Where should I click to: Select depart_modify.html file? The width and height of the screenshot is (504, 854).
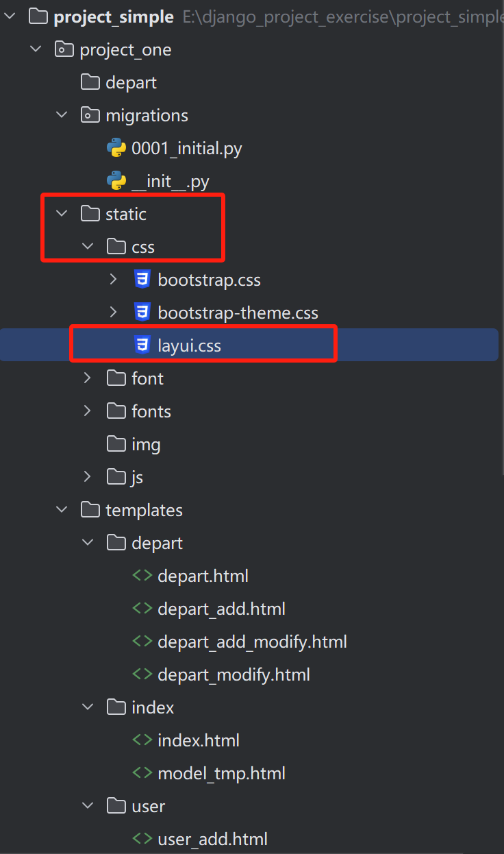click(x=234, y=674)
